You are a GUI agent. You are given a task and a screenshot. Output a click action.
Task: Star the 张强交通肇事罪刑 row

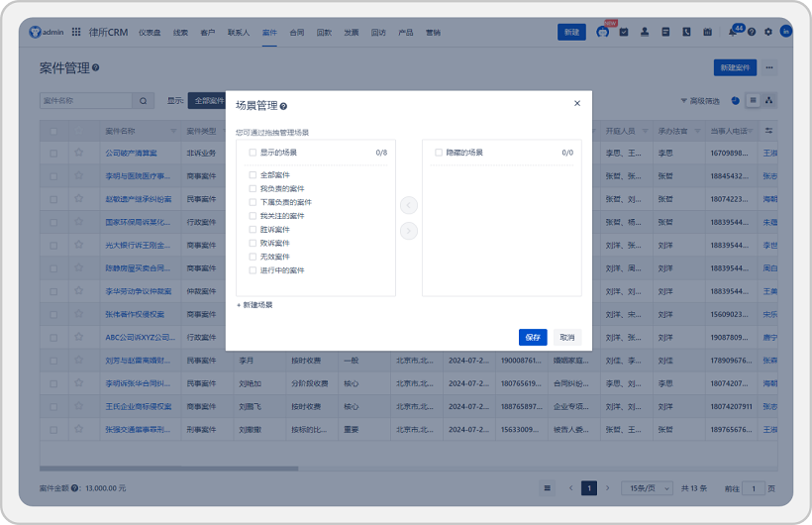78,429
